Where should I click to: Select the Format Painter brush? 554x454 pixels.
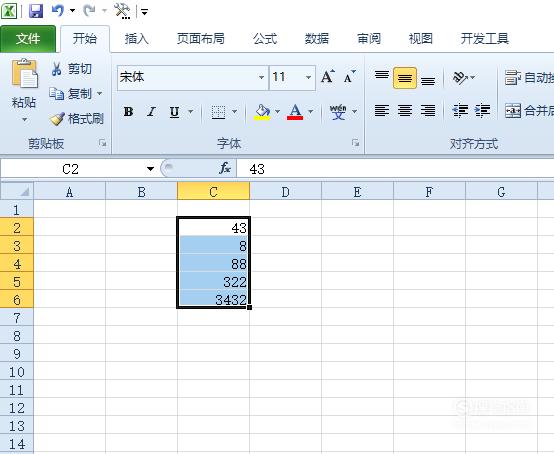[57, 119]
